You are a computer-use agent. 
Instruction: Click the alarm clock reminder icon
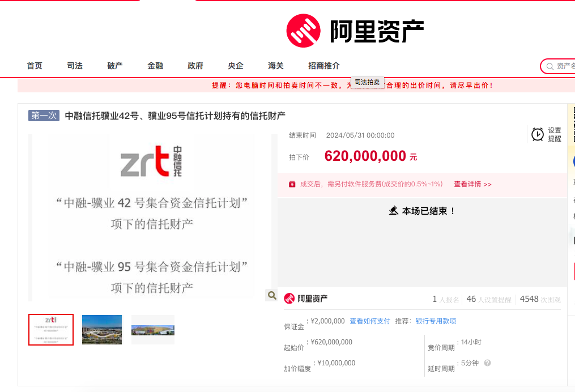pyautogui.click(x=538, y=134)
